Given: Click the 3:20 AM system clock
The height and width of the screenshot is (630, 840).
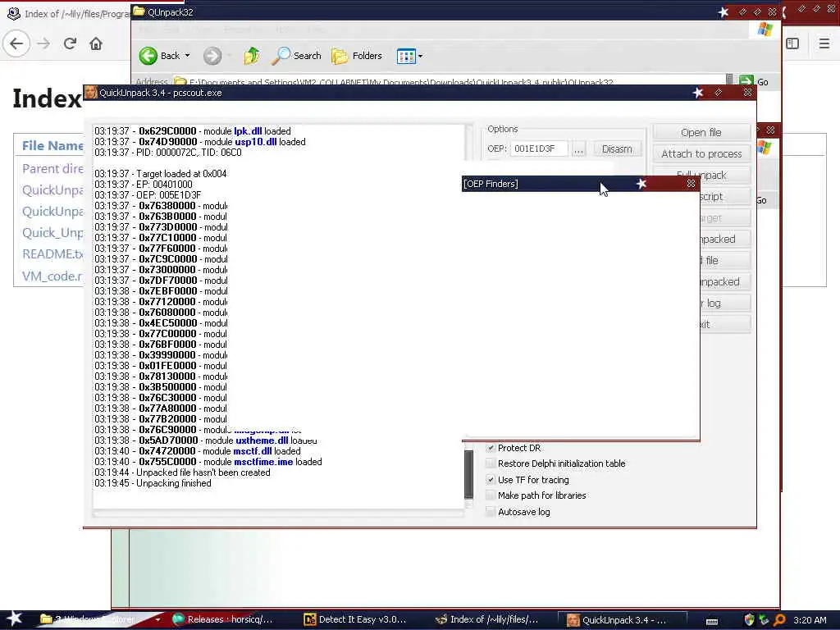Looking at the screenshot, I should coord(810,620).
